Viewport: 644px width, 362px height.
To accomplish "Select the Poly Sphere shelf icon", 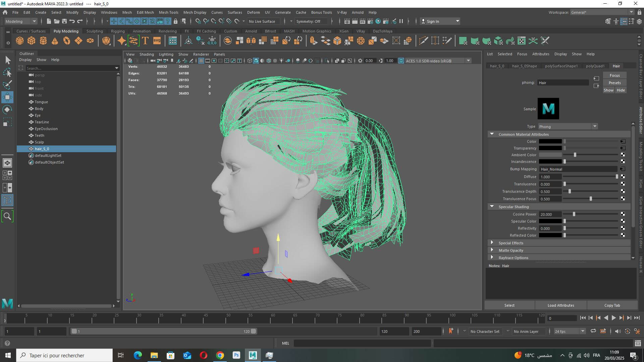I will point(20,41).
